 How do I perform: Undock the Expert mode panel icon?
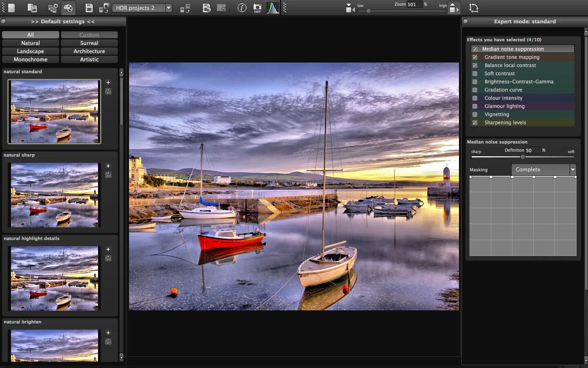[x=465, y=21]
